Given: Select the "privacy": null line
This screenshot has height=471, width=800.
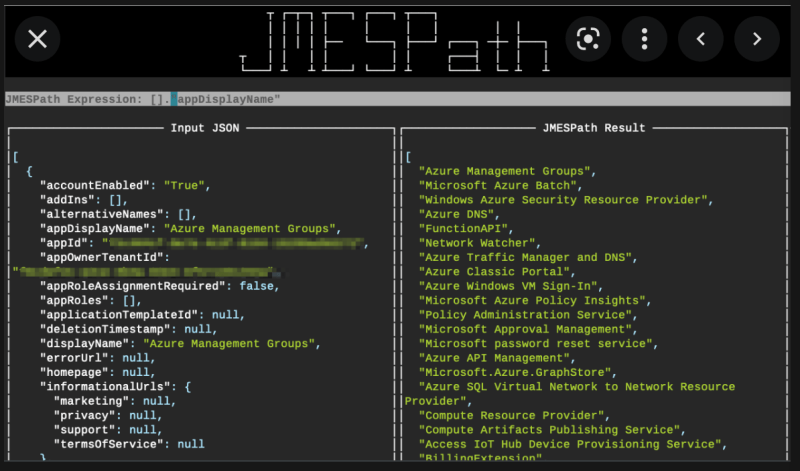Looking at the screenshot, I should (x=108, y=415).
